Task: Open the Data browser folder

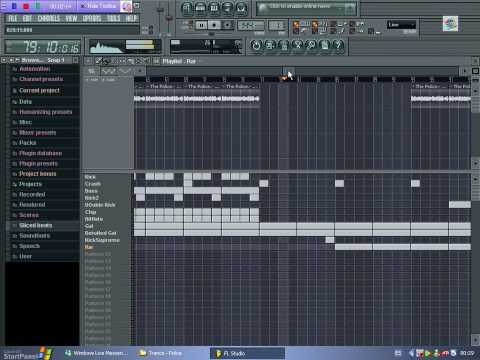Action: click(25, 102)
